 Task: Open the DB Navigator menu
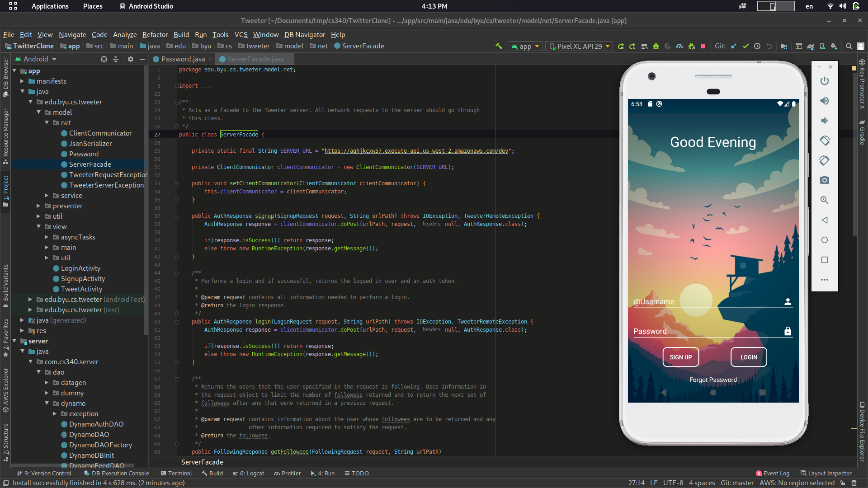tap(305, 35)
